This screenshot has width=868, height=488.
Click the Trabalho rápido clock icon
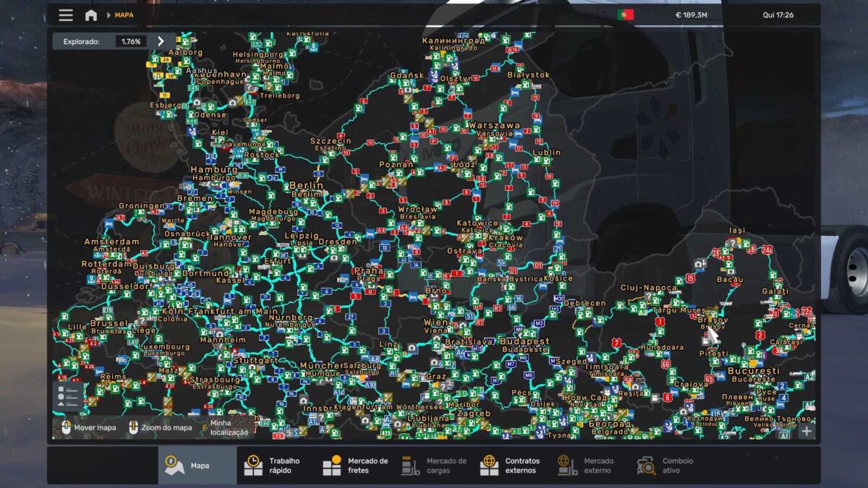253,465
